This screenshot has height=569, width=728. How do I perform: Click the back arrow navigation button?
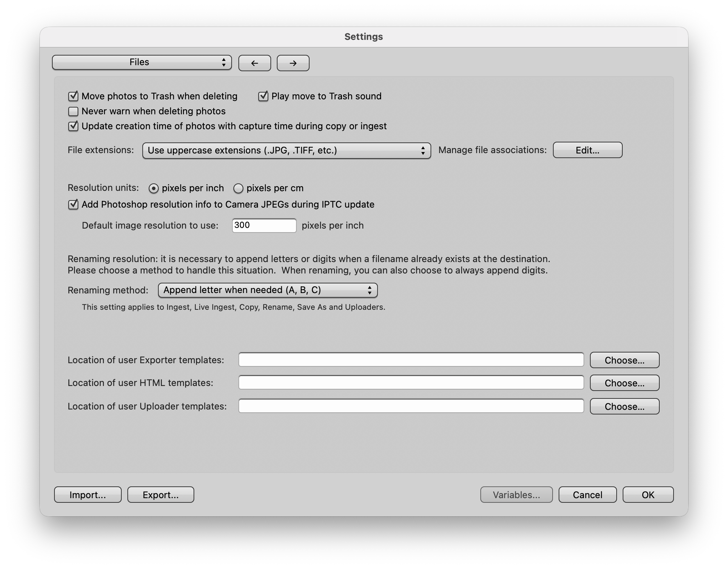coord(254,63)
